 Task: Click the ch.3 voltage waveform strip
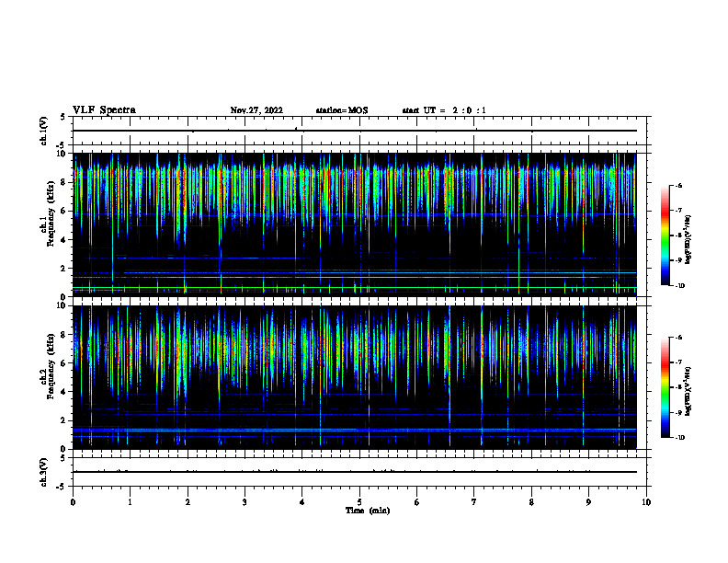359,472
